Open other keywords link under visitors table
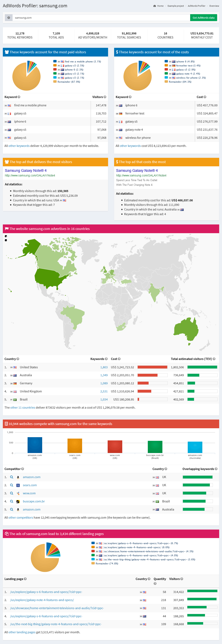The height and width of the screenshot is (644, 222). (x=19, y=146)
